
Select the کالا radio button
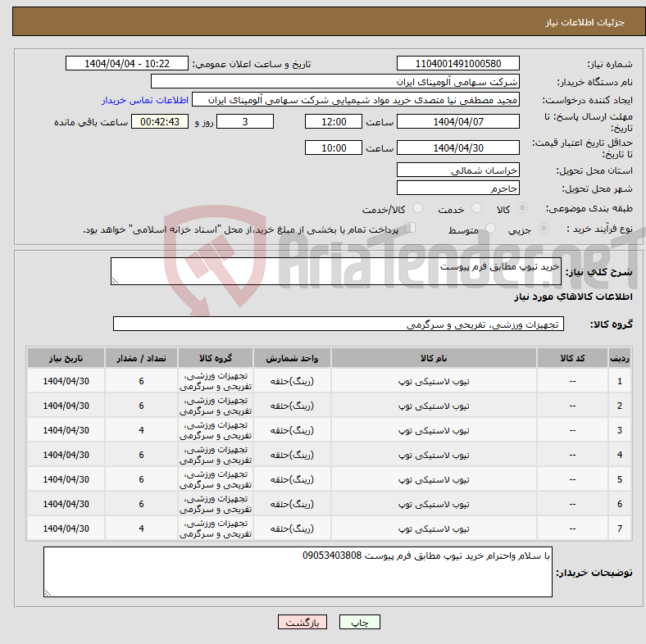[x=522, y=208]
